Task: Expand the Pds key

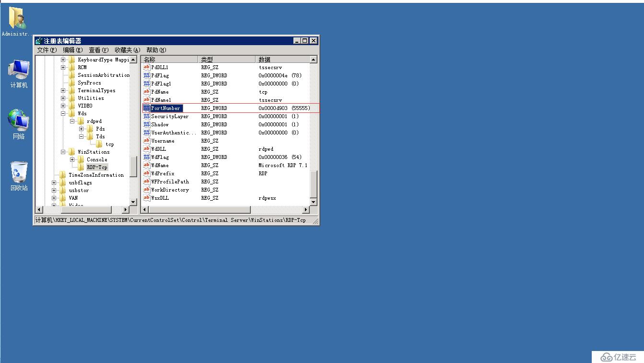Action: click(81, 129)
